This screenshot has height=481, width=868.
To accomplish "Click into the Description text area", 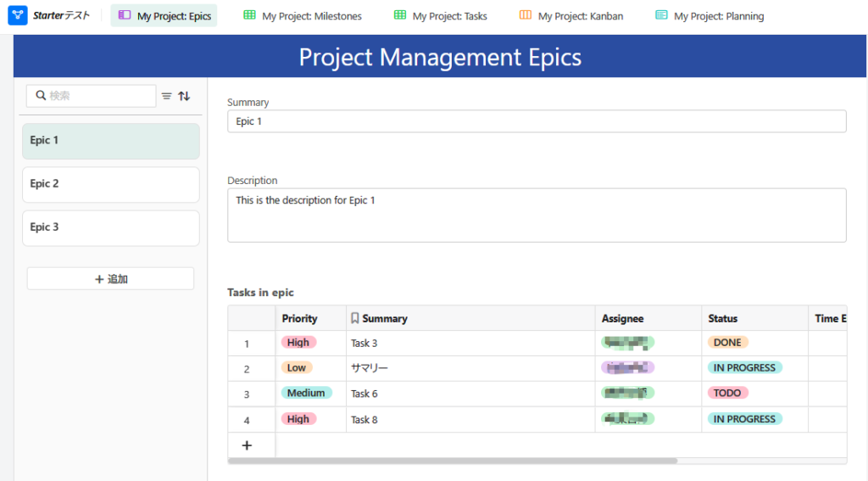I will [536, 215].
